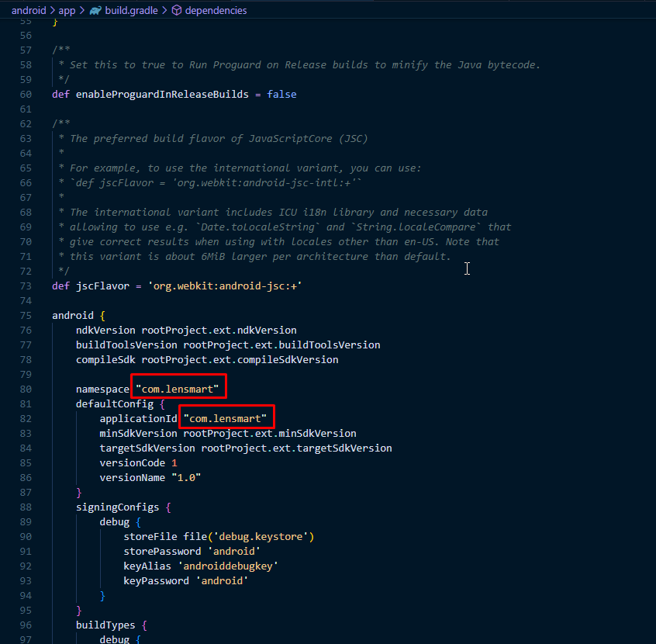
Task: Click the buildTypes block keyword
Action: 105,625
